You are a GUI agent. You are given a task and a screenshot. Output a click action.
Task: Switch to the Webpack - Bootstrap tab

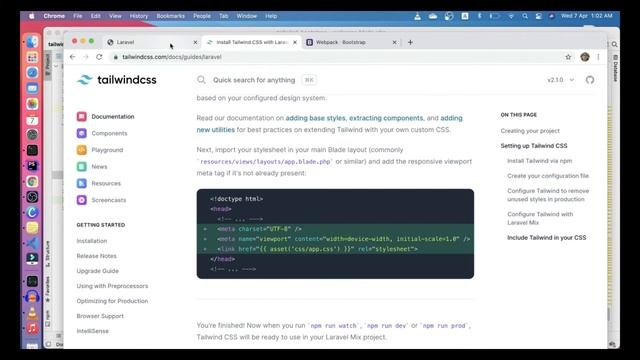point(351,42)
